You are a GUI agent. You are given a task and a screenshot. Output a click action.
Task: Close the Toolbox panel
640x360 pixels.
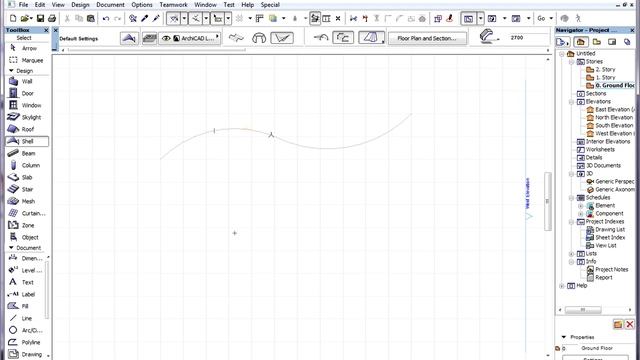point(46,30)
